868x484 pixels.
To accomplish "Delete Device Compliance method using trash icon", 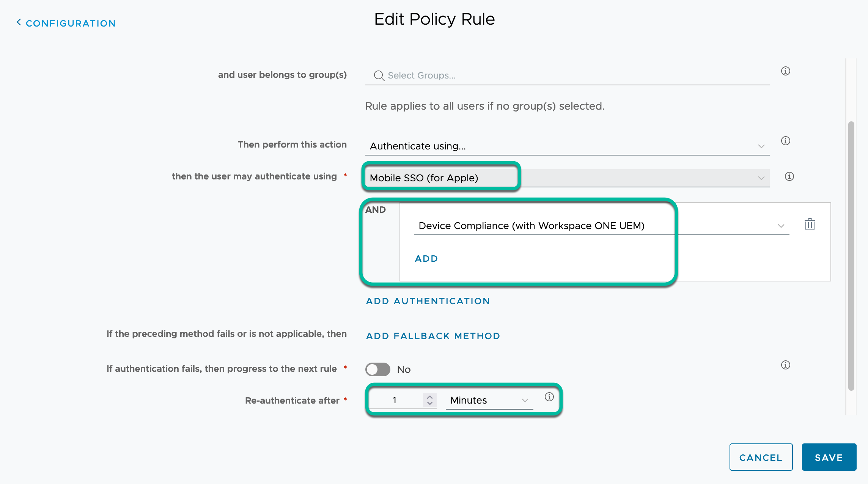I will pos(810,225).
